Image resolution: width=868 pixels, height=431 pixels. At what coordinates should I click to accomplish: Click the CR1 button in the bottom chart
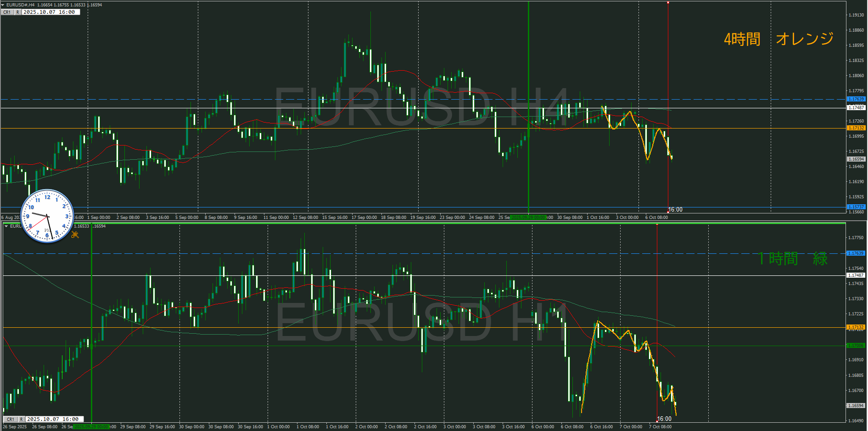pyautogui.click(x=10, y=419)
